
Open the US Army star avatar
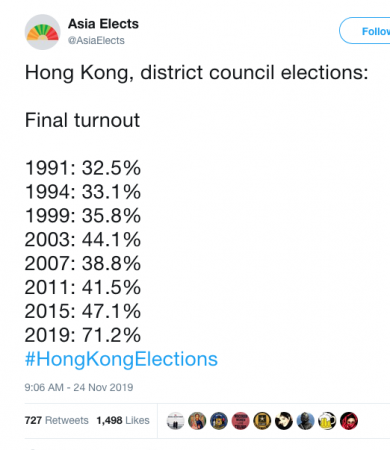coord(262,421)
